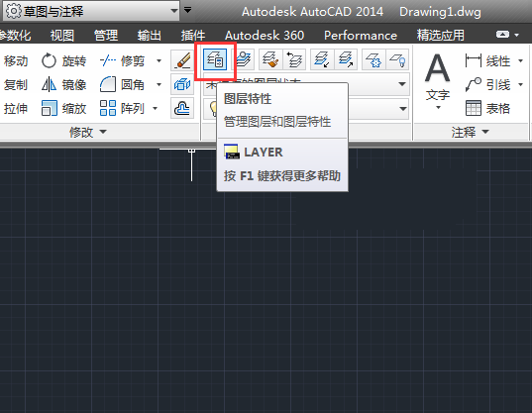The image size is (532, 413).
Task: Click the Isolate layer icon
Action: click(x=322, y=60)
